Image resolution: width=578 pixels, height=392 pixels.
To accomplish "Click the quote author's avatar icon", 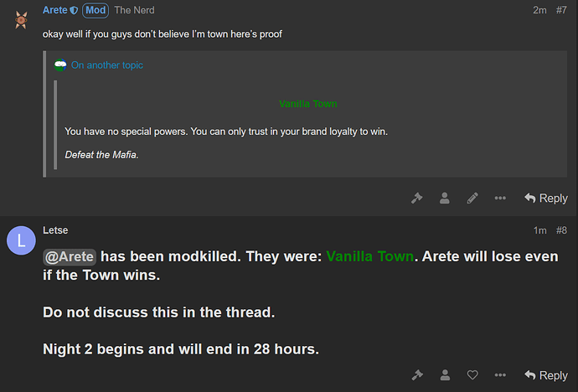I will pos(60,65).
